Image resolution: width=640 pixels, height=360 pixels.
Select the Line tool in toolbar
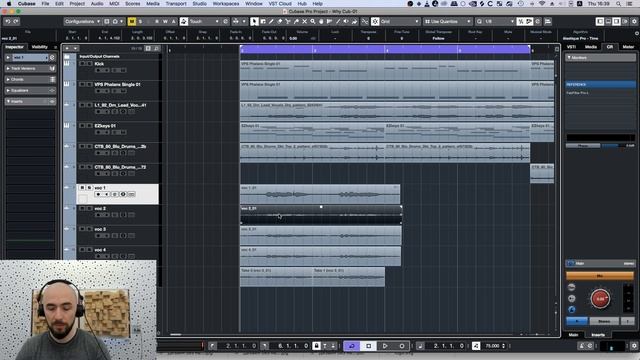(338, 21)
